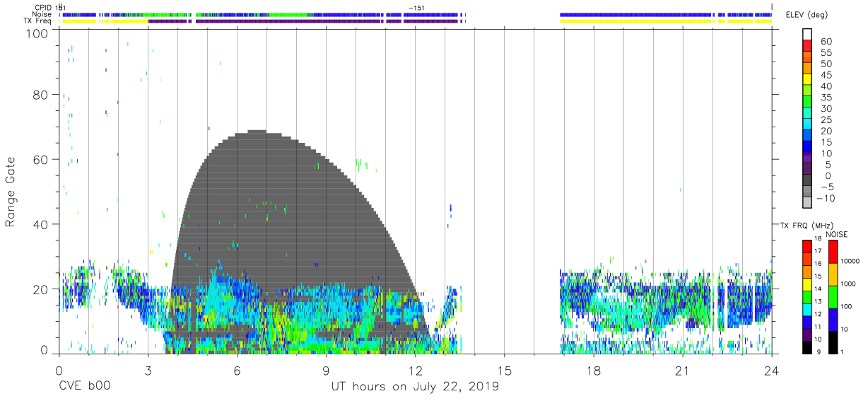Click the "1000" label on noise colorbar

(x=850, y=284)
